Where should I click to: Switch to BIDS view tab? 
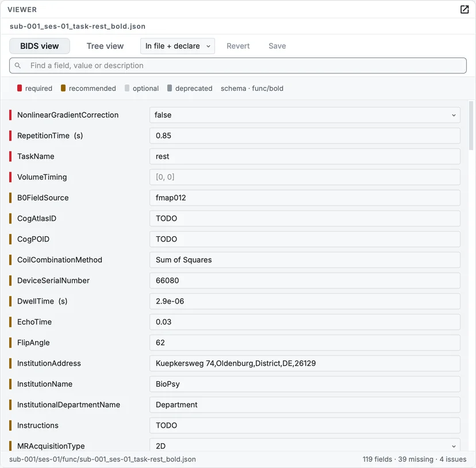[x=40, y=46]
